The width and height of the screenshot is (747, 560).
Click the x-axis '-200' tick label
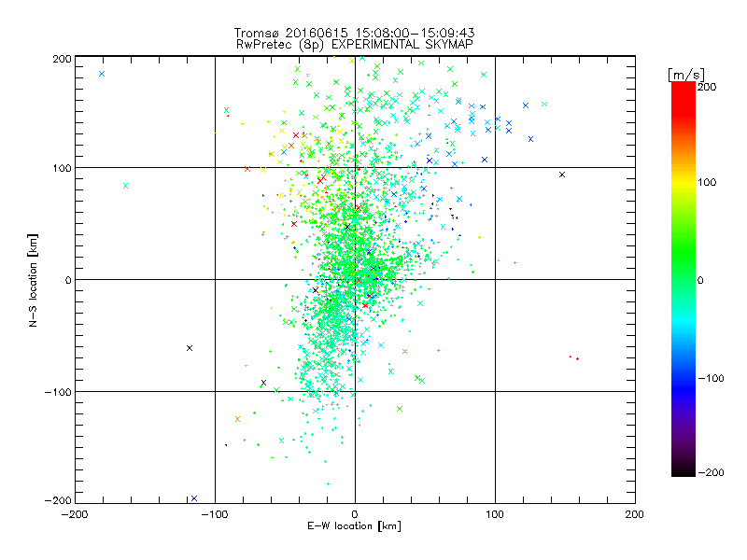pyautogui.click(x=75, y=514)
